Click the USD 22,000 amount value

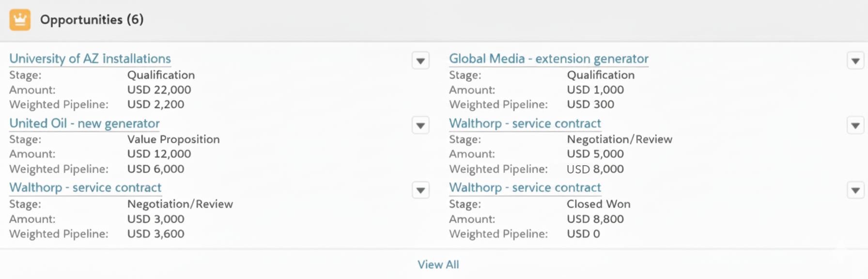(159, 90)
